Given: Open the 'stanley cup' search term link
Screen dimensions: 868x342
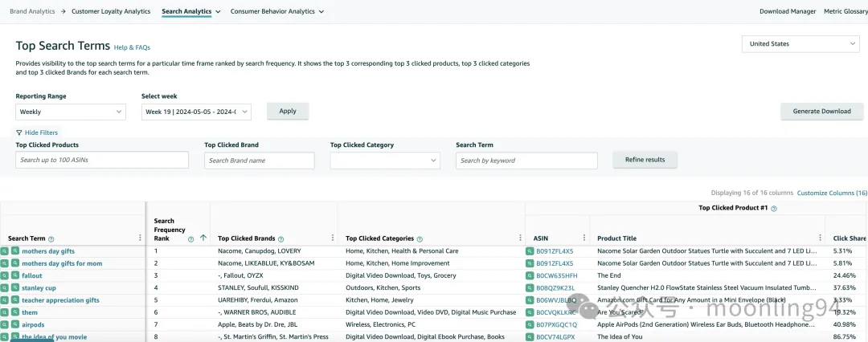Looking at the screenshot, I should click(39, 287).
